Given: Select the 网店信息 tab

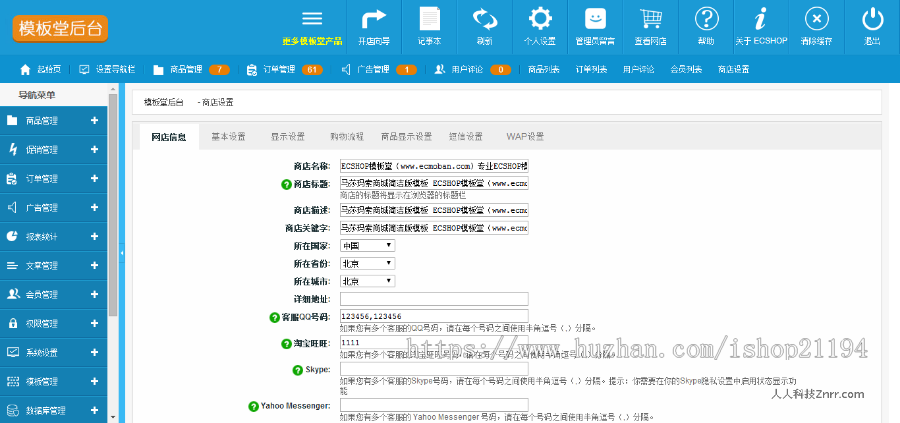Looking at the screenshot, I should click(169, 137).
